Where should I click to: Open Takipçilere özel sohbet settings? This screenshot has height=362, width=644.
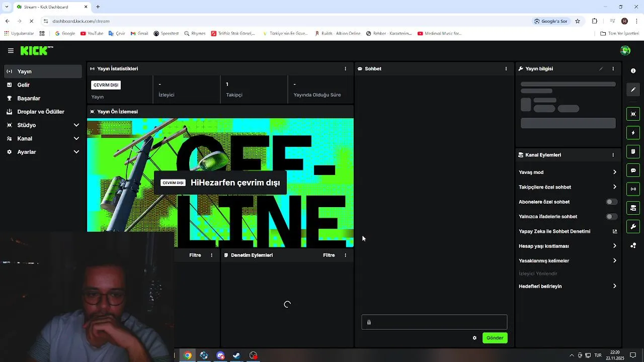tap(568, 187)
